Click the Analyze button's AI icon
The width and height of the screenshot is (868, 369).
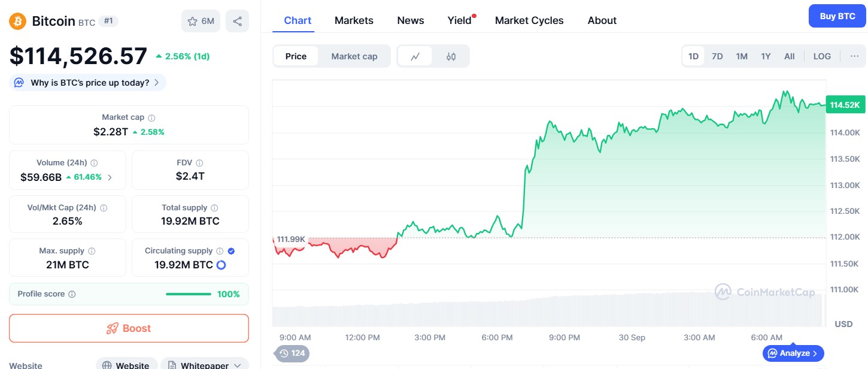pos(773,353)
